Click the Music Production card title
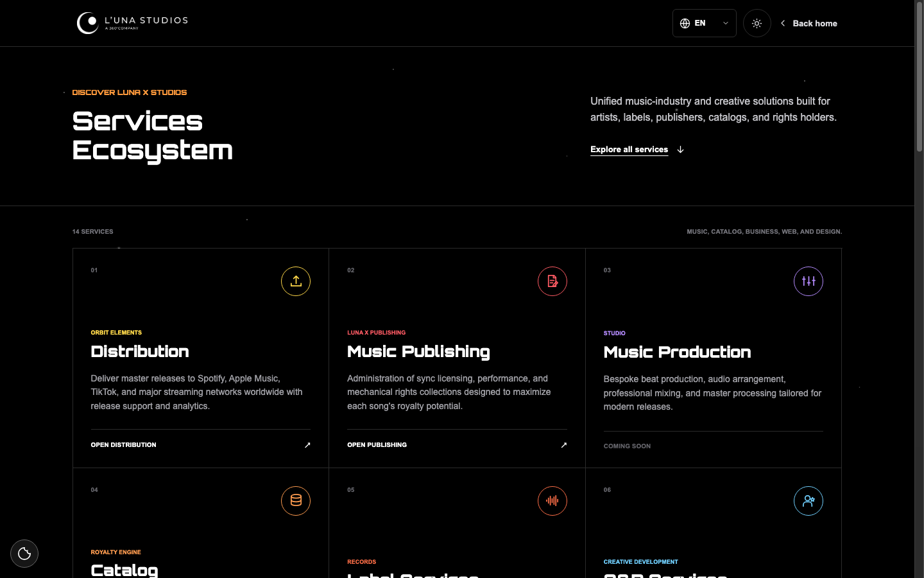Viewport: 924px width, 578px height. pyautogui.click(x=677, y=352)
